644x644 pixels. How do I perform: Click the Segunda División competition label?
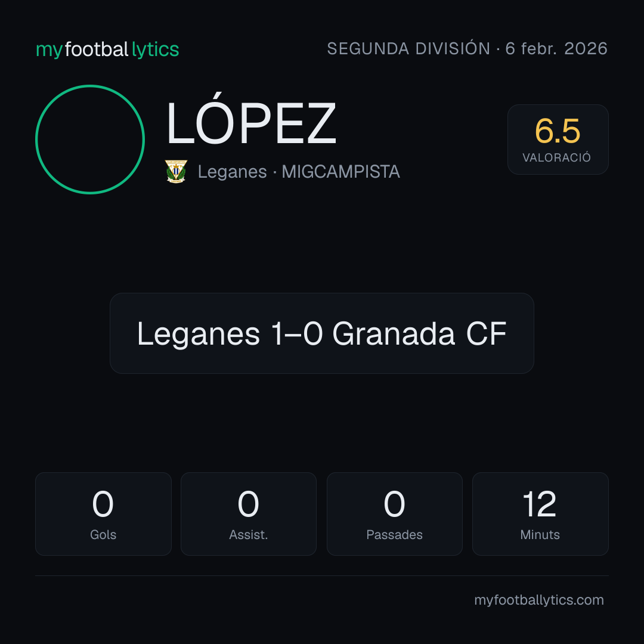click(408, 49)
